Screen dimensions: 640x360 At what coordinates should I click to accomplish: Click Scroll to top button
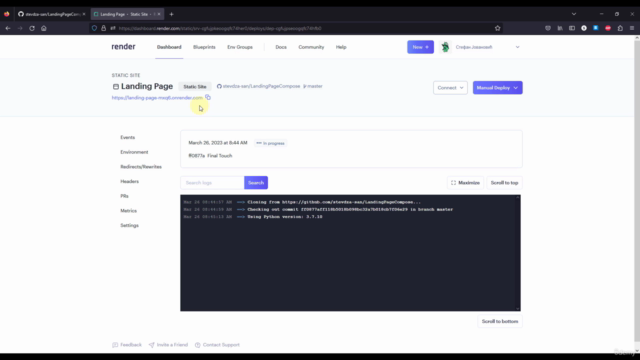point(504,182)
